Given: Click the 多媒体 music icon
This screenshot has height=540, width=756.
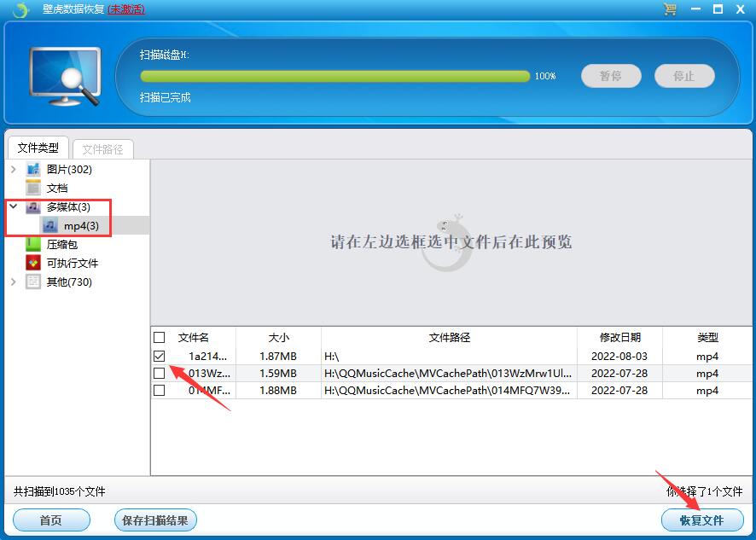Looking at the screenshot, I should (x=33, y=206).
